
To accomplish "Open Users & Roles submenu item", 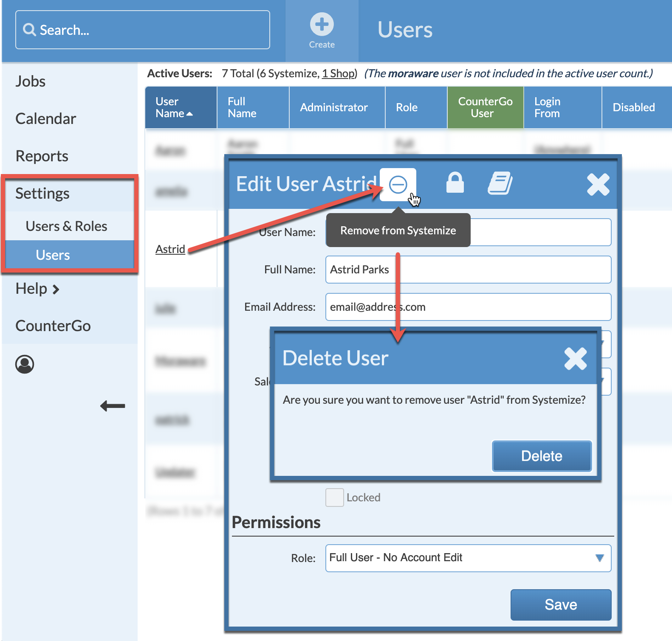I will click(66, 226).
